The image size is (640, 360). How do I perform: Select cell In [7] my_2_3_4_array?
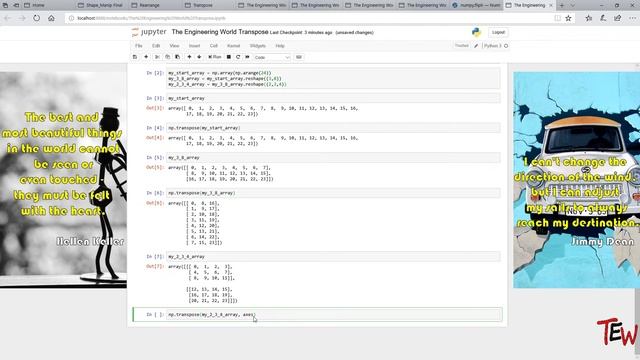334,256
